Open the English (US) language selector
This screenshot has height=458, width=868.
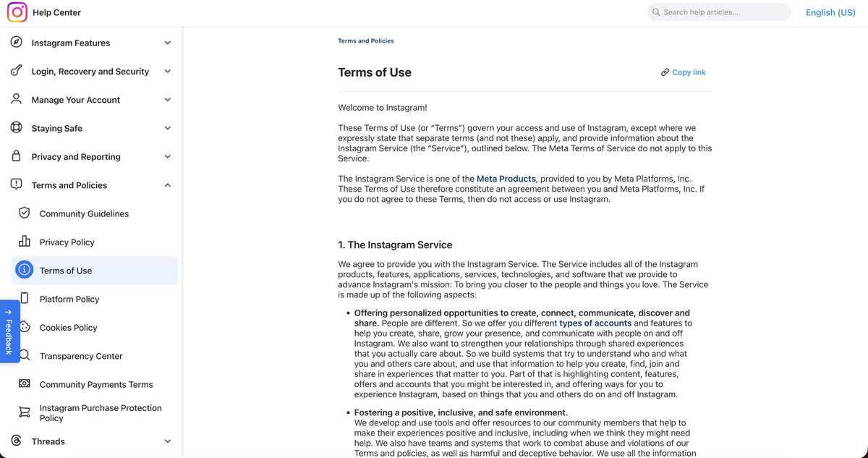(x=830, y=12)
